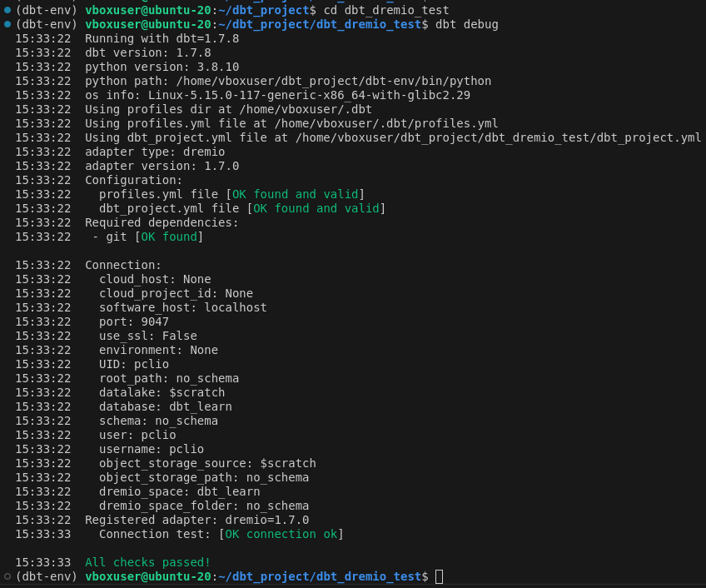706x588 pixels.
Task: Click 'dbt version: 1.7.8' line
Action: click(148, 52)
